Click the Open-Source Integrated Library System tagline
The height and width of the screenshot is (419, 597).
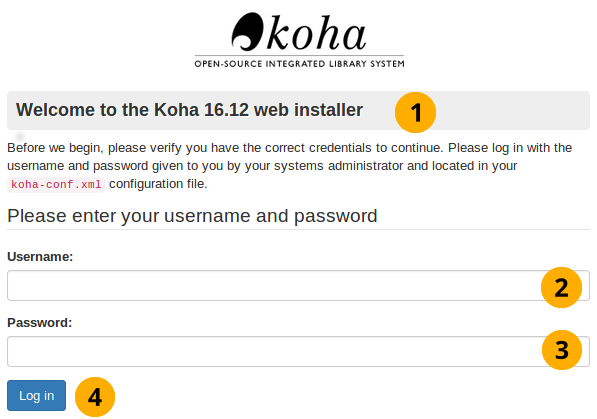click(x=299, y=64)
